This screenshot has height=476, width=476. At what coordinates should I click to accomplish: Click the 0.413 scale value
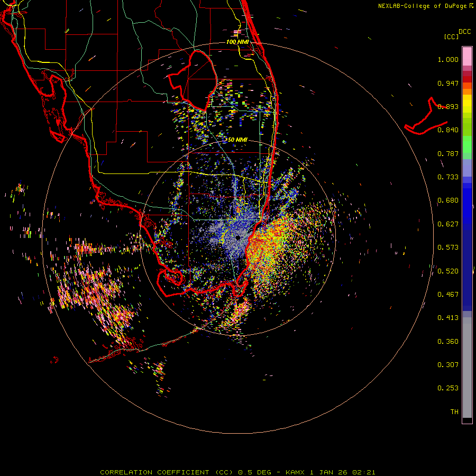(448, 318)
